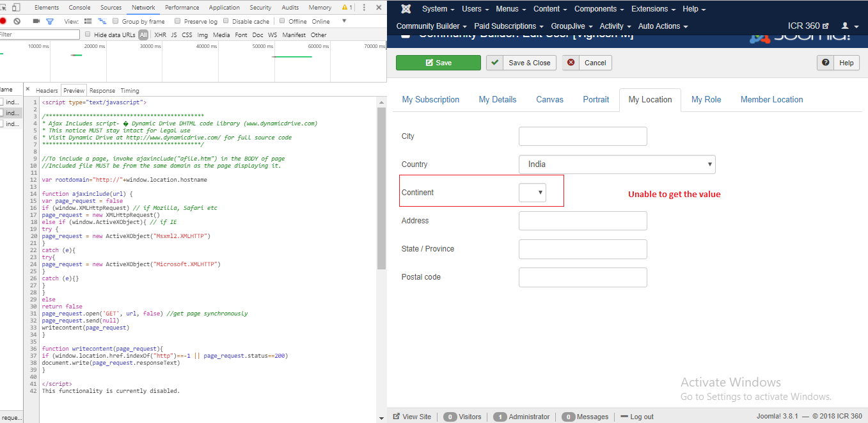Image resolution: width=868 pixels, height=423 pixels.
Task: Click the Administrator count badge
Action: coord(500,417)
